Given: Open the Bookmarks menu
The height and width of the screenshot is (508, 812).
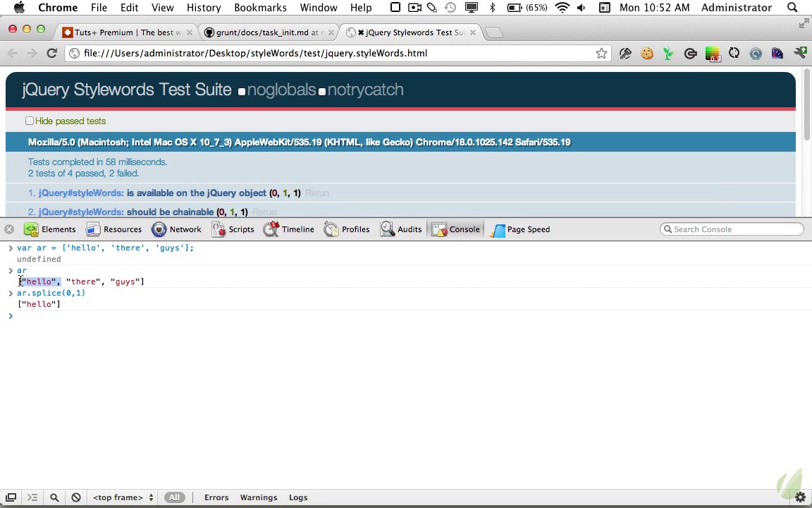Looking at the screenshot, I should (x=261, y=7).
